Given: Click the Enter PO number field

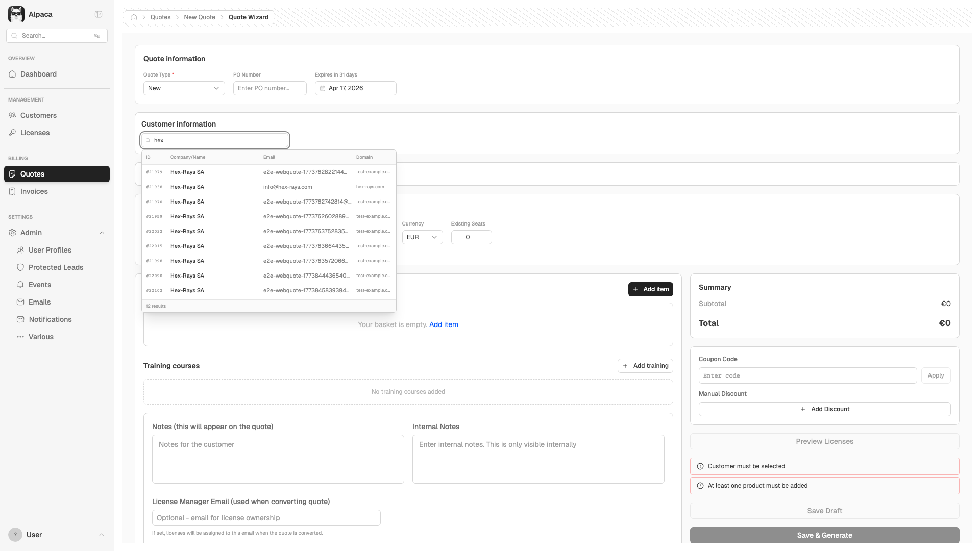Looking at the screenshot, I should (x=269, y=88).
